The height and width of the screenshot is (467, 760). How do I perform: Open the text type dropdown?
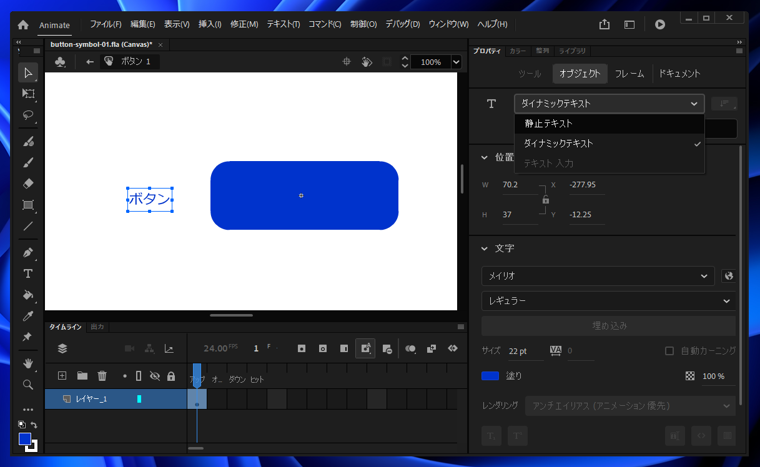click(x=609, y=104)
